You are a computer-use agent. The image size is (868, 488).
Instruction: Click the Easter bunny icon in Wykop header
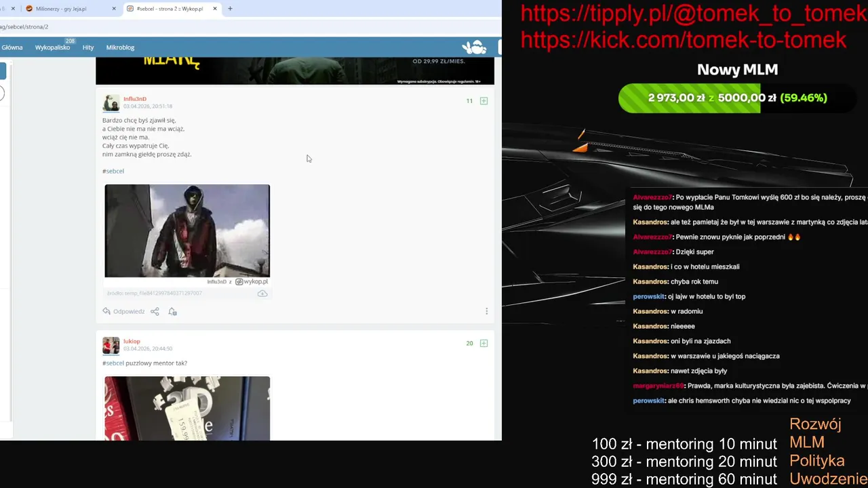(474, 47)
